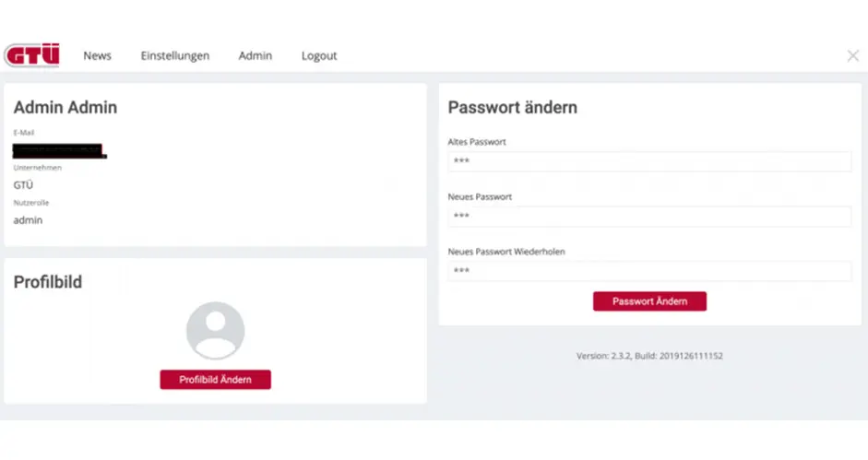Focus the Altes Passwort input field
The width and height of the screenshot is (868, 460).
[649, 161]
